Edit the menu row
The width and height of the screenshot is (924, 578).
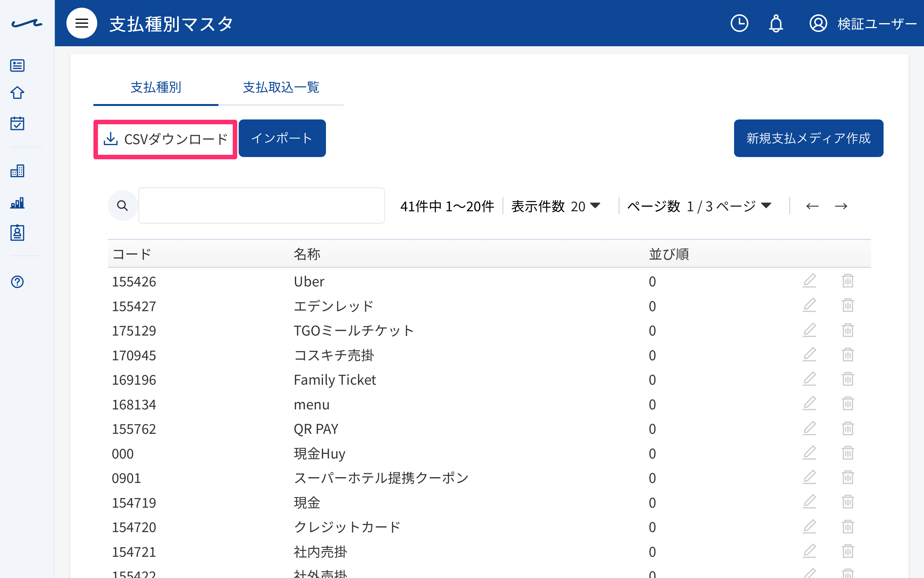coord(809,404)
